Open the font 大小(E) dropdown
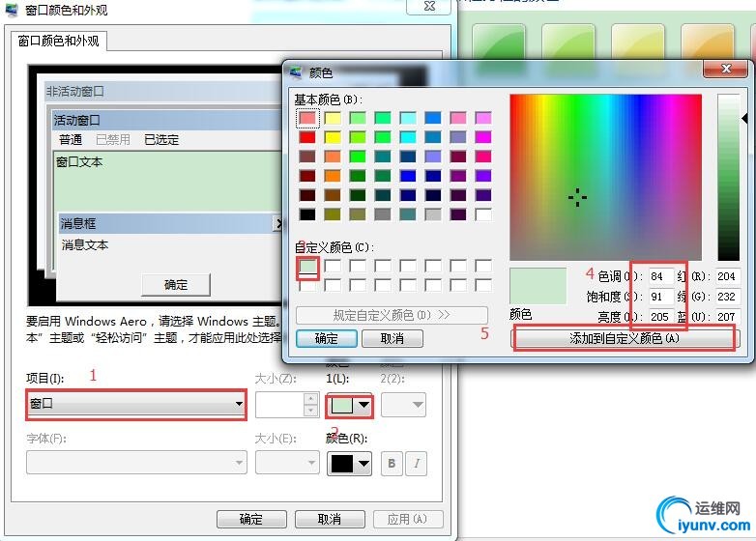 (287, 463)
